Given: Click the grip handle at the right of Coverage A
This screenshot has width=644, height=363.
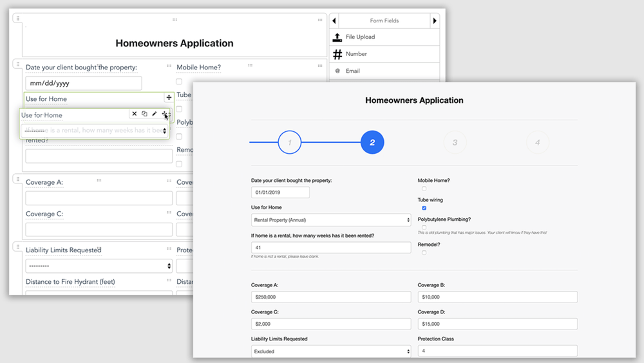Looking at the screenshot, I should 169,181.
